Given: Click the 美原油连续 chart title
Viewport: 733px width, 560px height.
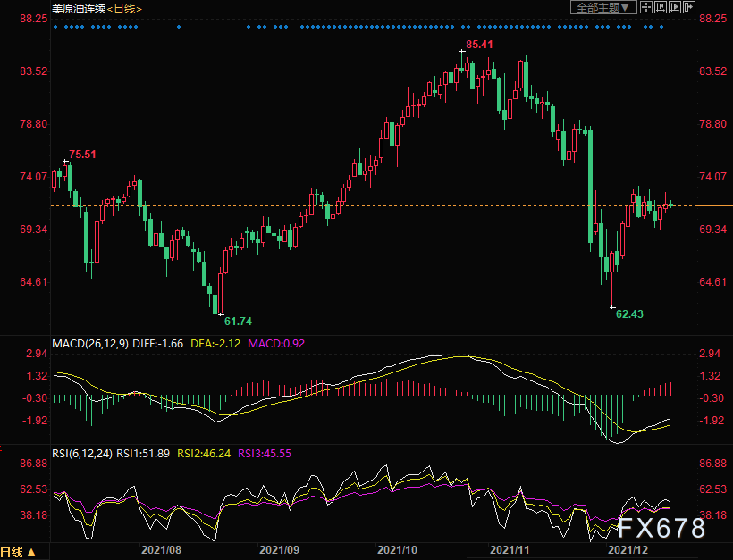Looking at the screenshot, I should [79, 9].
